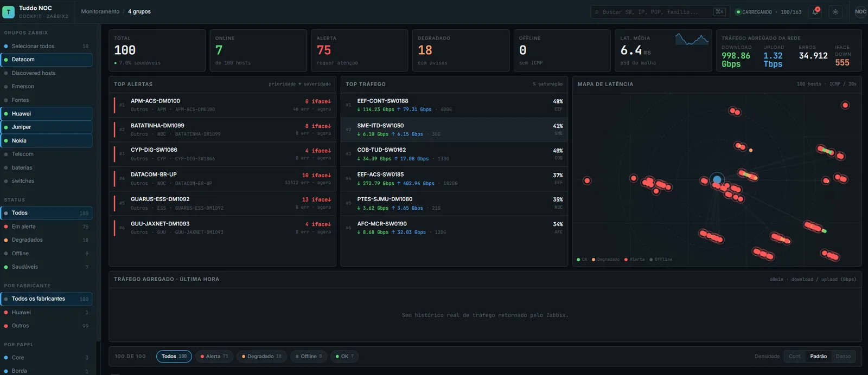Open traffic row AFC-MCR-SW0190
The image size is (868, 375).
coord(454,228)
